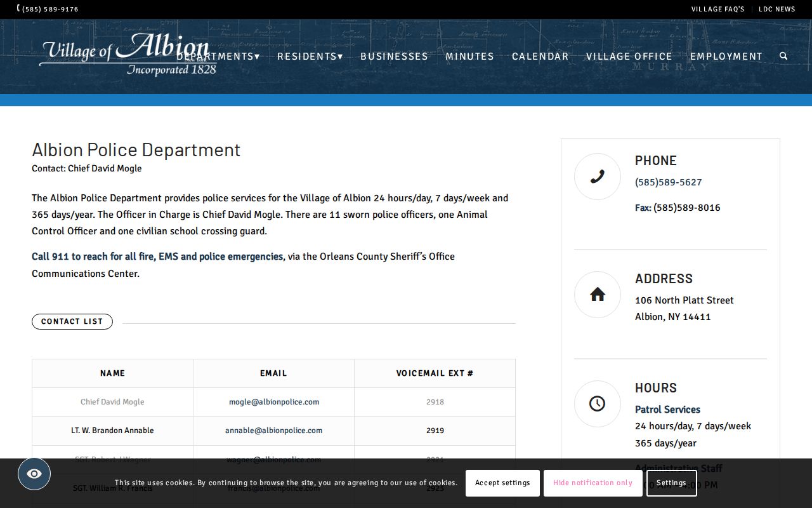
Task: Click the Village of Albion logo
Action: click(x=128, y=55)
